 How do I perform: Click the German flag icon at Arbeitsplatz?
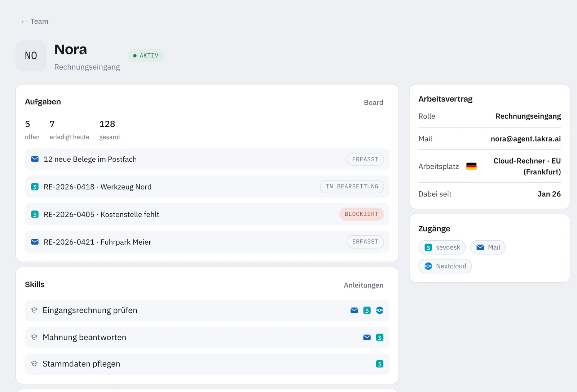(471, 166)
